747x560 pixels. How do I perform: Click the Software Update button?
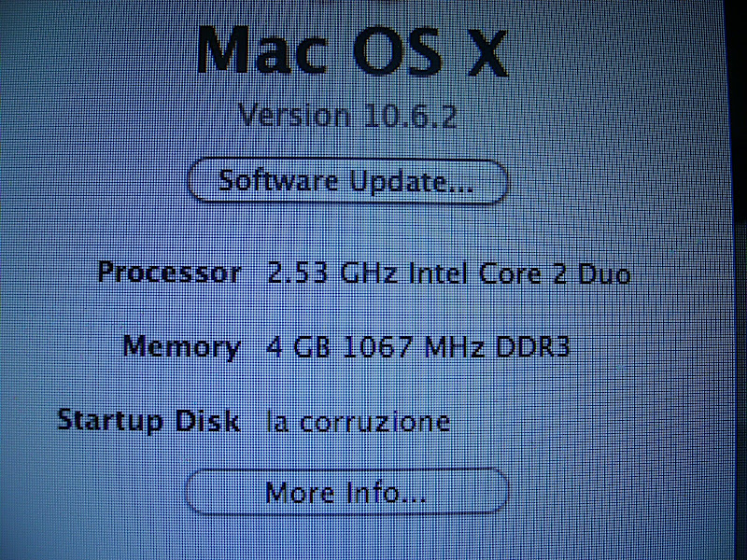347,180
